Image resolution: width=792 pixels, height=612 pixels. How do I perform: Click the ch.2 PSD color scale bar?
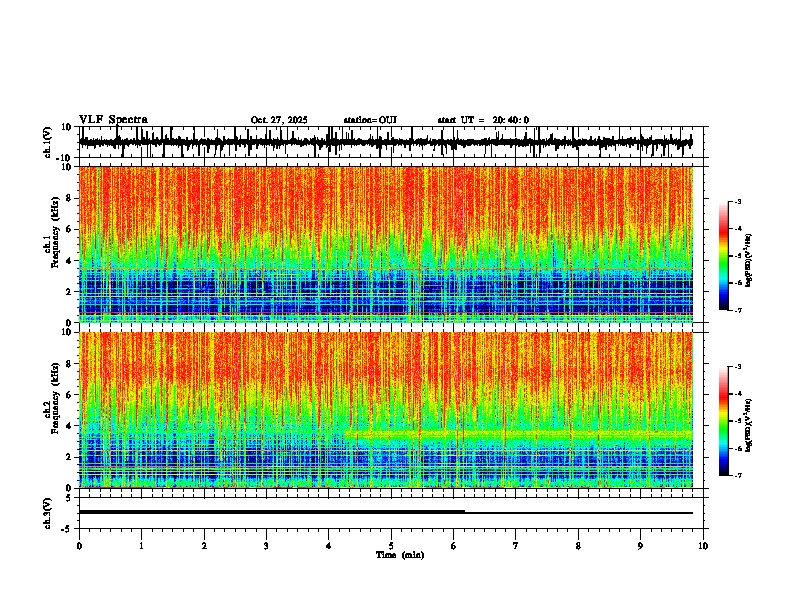724,421
